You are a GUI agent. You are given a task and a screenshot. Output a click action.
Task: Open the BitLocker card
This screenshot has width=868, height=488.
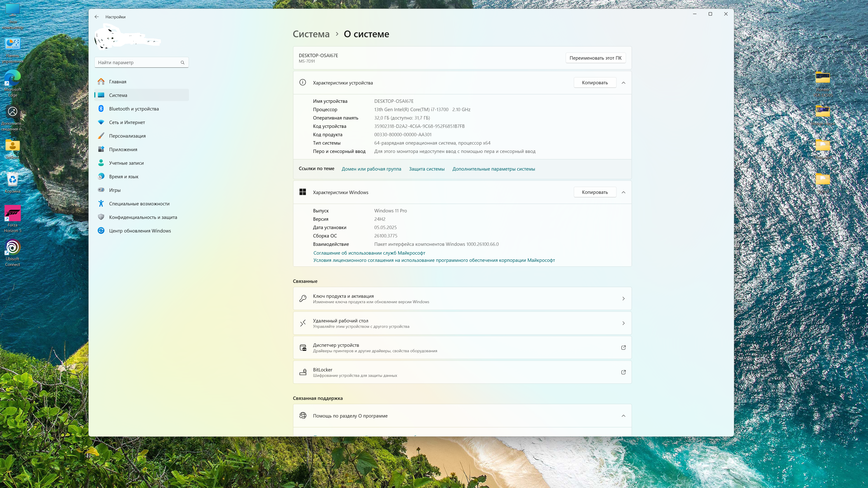tap(462, 372)
